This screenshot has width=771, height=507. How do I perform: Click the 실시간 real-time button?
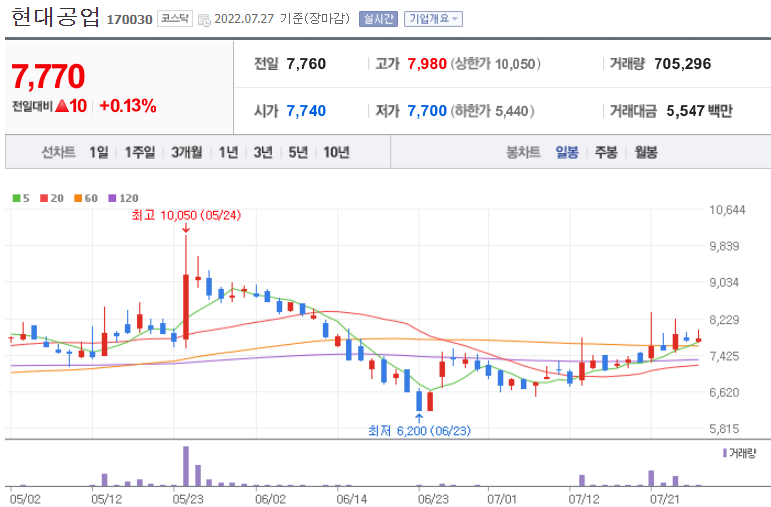pos(378,19)
